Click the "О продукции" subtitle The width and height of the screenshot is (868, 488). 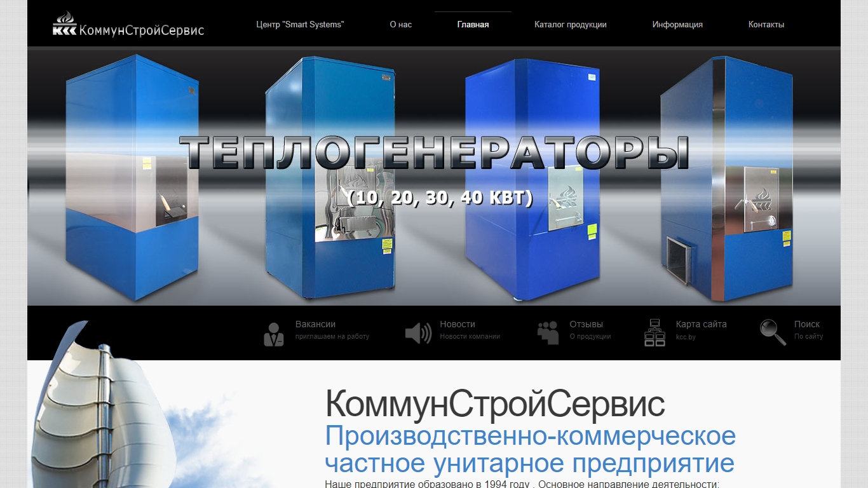click(x=590, y=337)
